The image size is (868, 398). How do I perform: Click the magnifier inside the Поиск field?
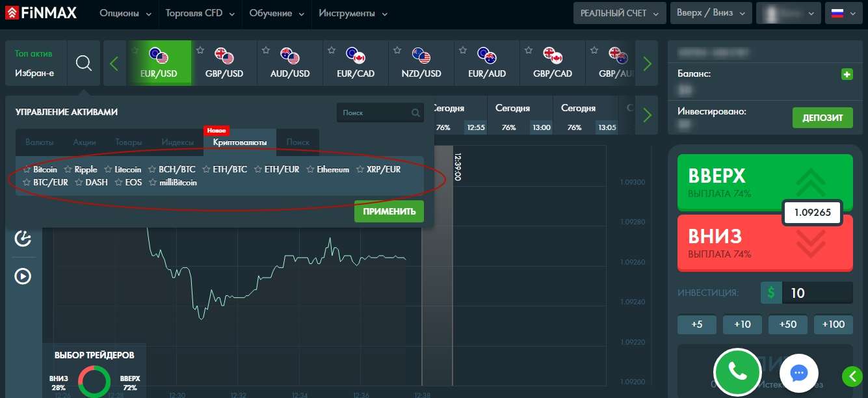[x=416, y=113]
